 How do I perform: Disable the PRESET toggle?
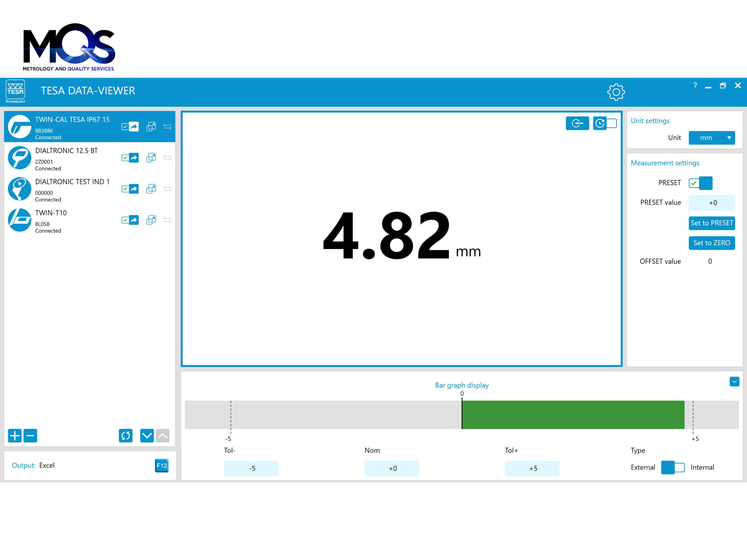click(701, 183)
